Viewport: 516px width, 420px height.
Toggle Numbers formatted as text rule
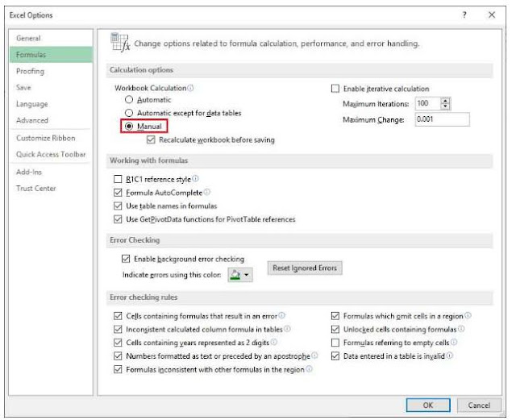click(118, 356)
